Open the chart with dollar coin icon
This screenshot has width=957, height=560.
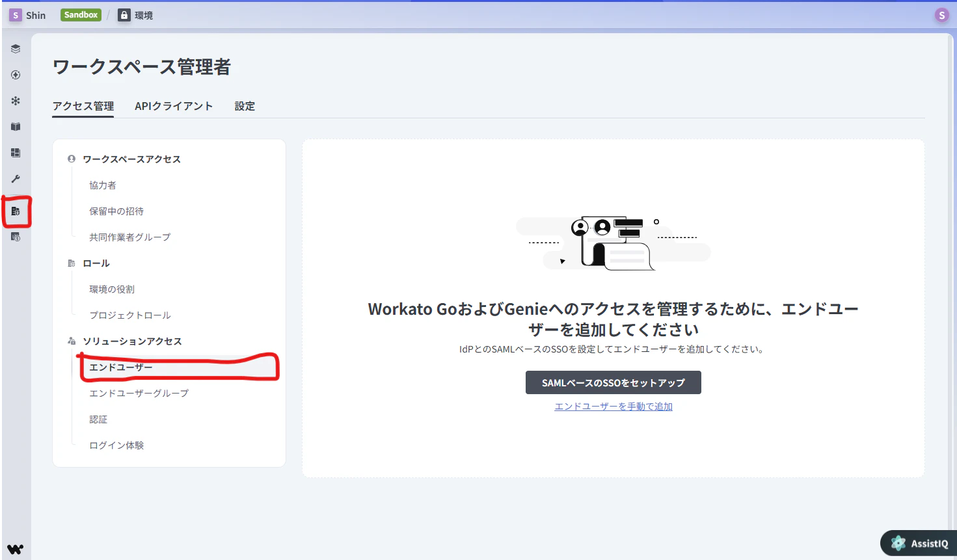16,237
